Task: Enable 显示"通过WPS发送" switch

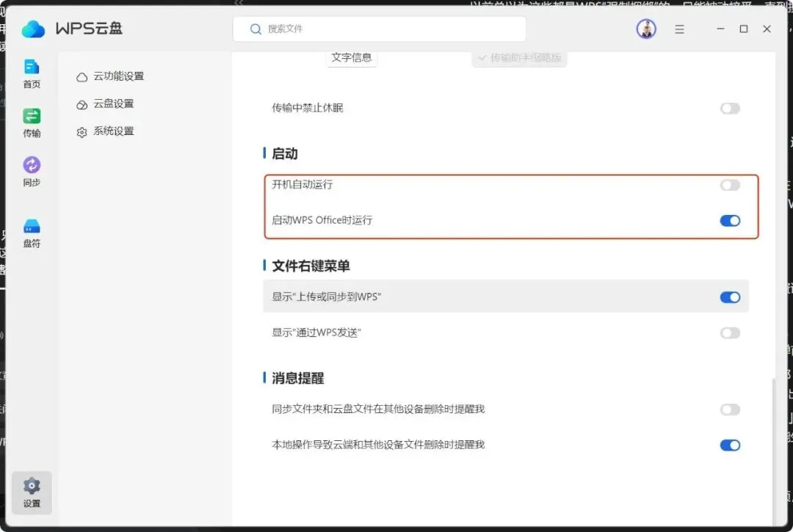Action: pos(730,332)
